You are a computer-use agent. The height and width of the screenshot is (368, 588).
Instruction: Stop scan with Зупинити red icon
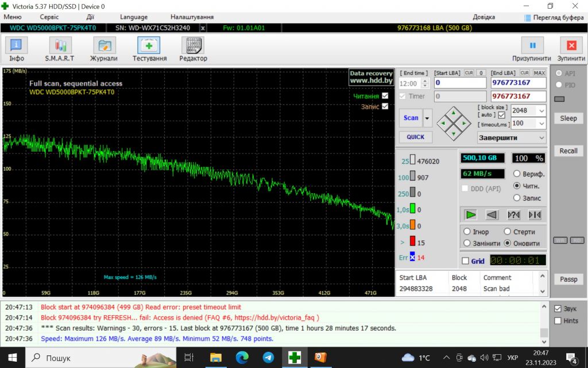(x=571, y=45)
